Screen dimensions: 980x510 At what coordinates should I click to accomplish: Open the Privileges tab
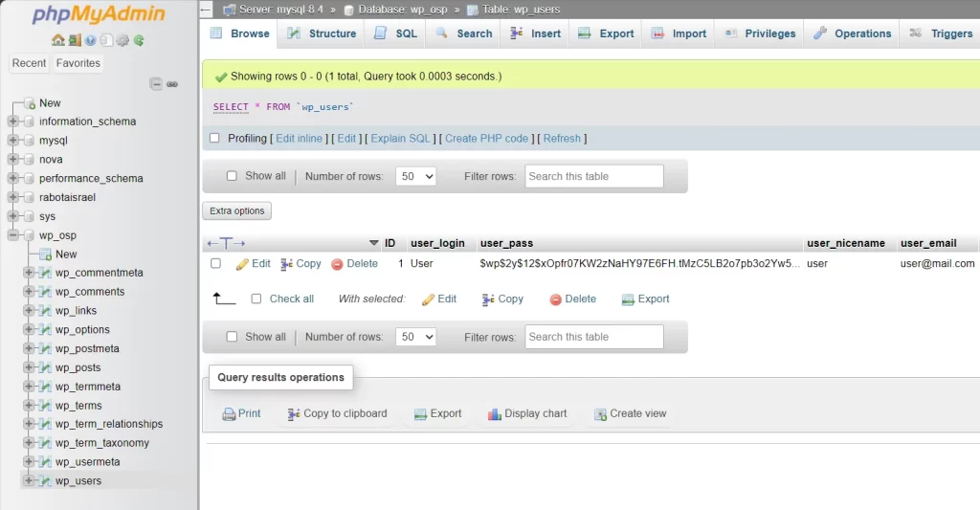coord(761,33)
